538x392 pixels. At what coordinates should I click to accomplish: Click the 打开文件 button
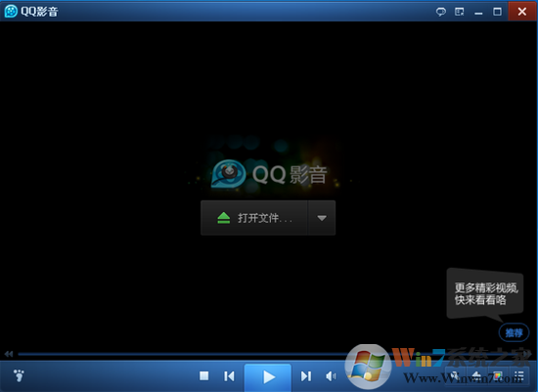click(x=254, y=218)
